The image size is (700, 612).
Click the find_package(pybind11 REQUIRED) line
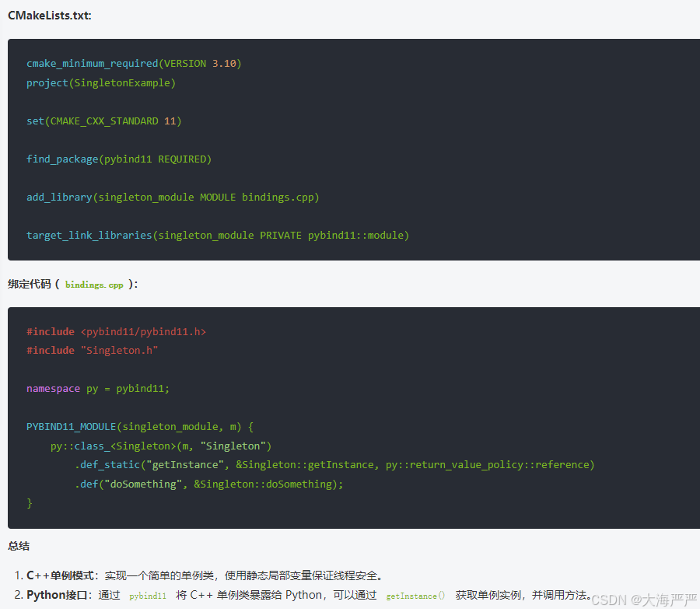(119, 159)
